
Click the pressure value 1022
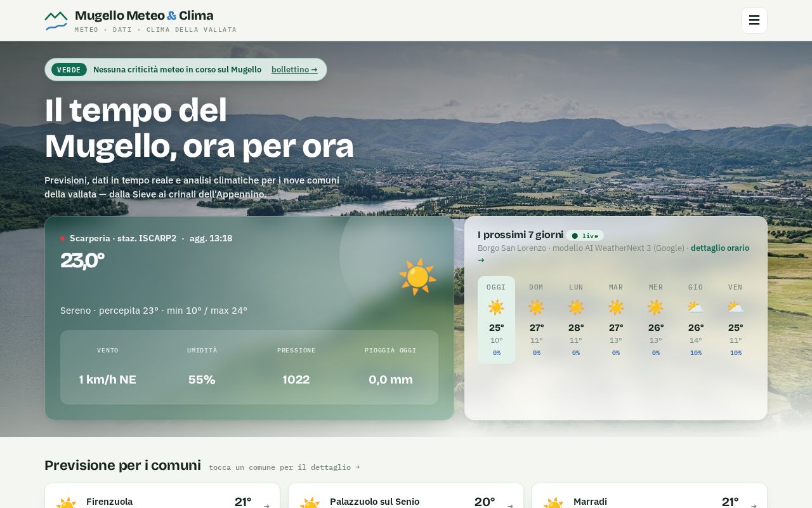tap(296, 380)
